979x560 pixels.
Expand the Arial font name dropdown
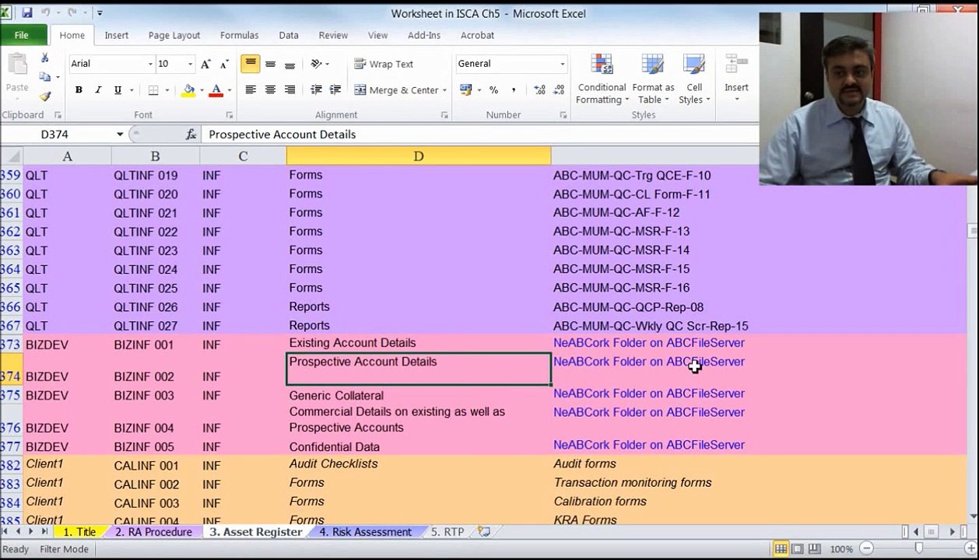click(150, 64)
